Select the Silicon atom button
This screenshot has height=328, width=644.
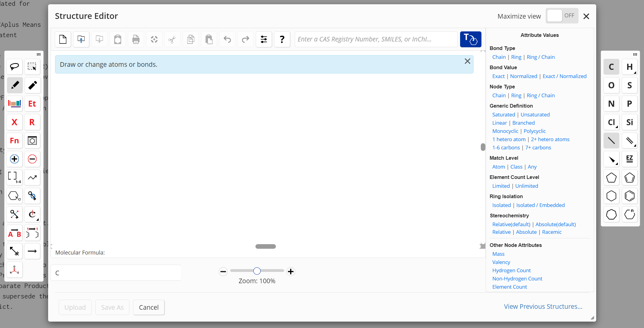click(630, 122)
